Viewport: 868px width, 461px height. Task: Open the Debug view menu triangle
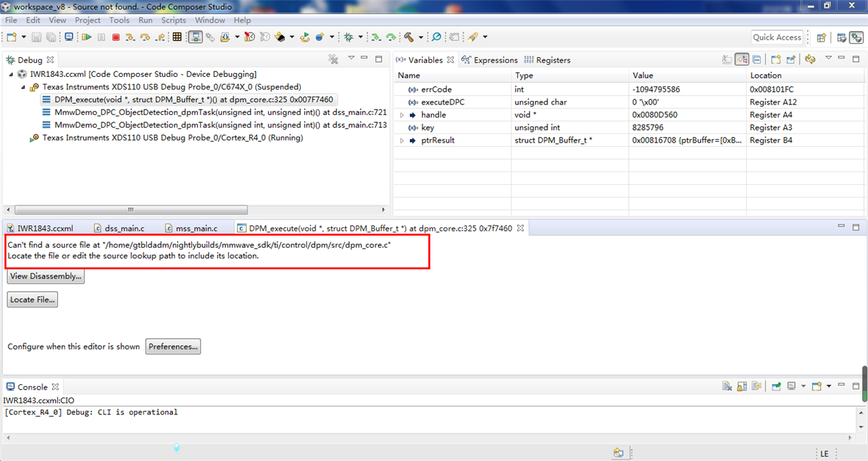click(351, 58)
